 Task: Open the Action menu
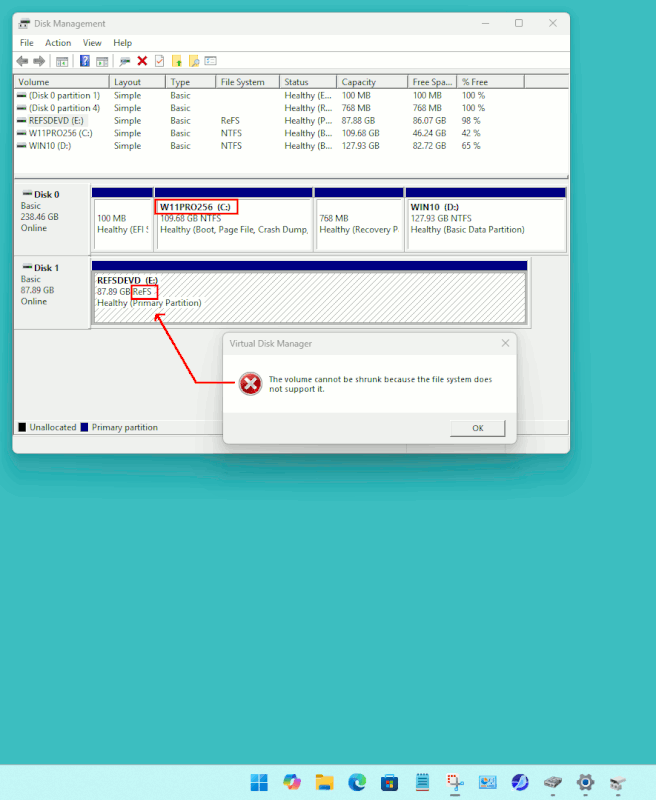click(58, 43)
